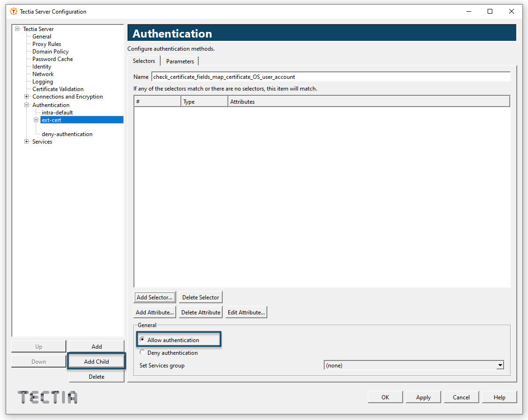Switch to the Selectors tab
The image size is (528, 420).
pyautogui.click(x=144, y=61)
